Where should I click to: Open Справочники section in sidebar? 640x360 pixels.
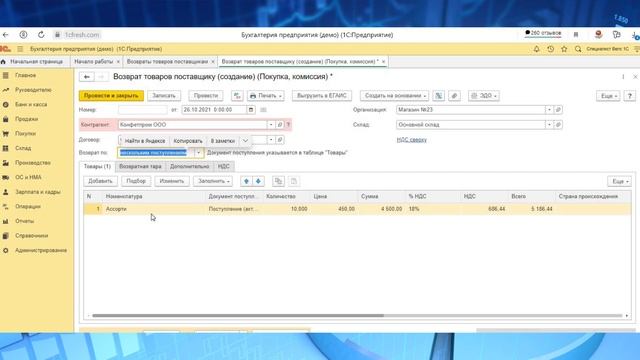[x=31, y=236]
